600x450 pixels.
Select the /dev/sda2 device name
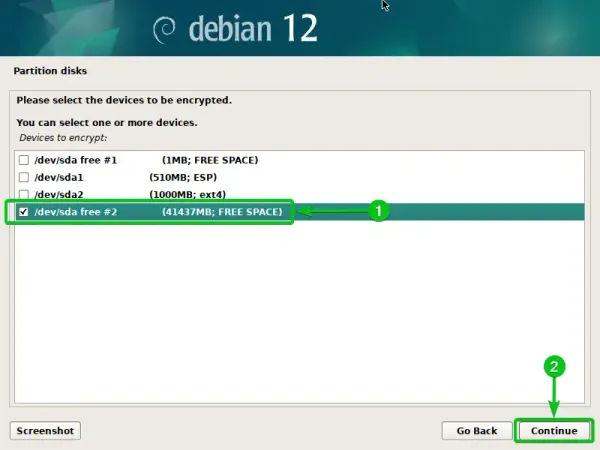pos(59,194)
